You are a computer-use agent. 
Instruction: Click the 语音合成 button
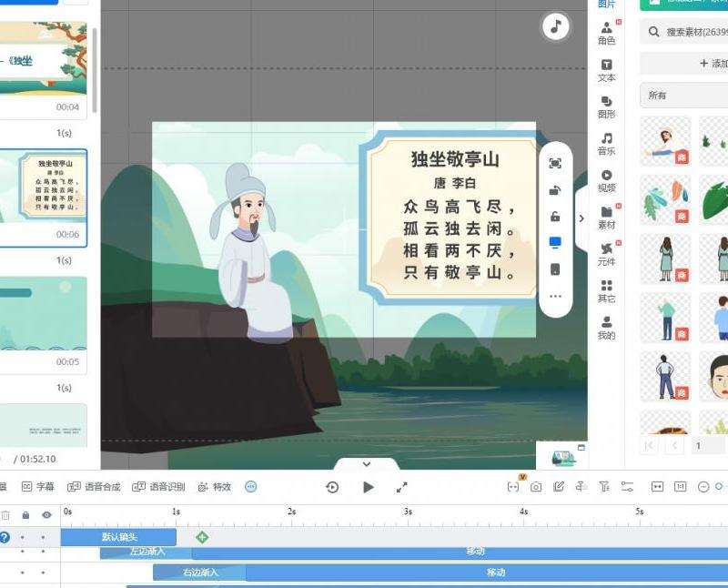click(x=95, y=487)
